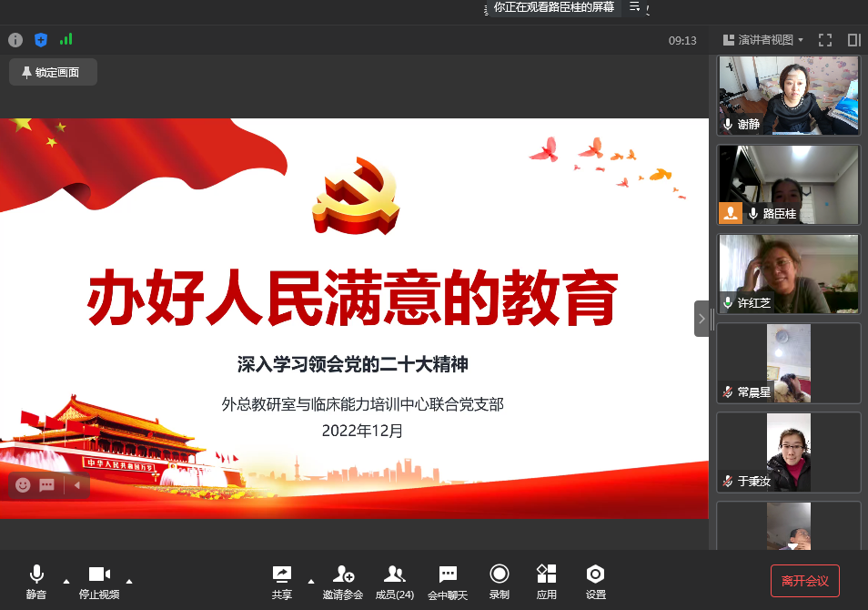This screenshot has width=868, height=610.
Task: Open the Apps (应用) panel
Action: pos(546,581)
